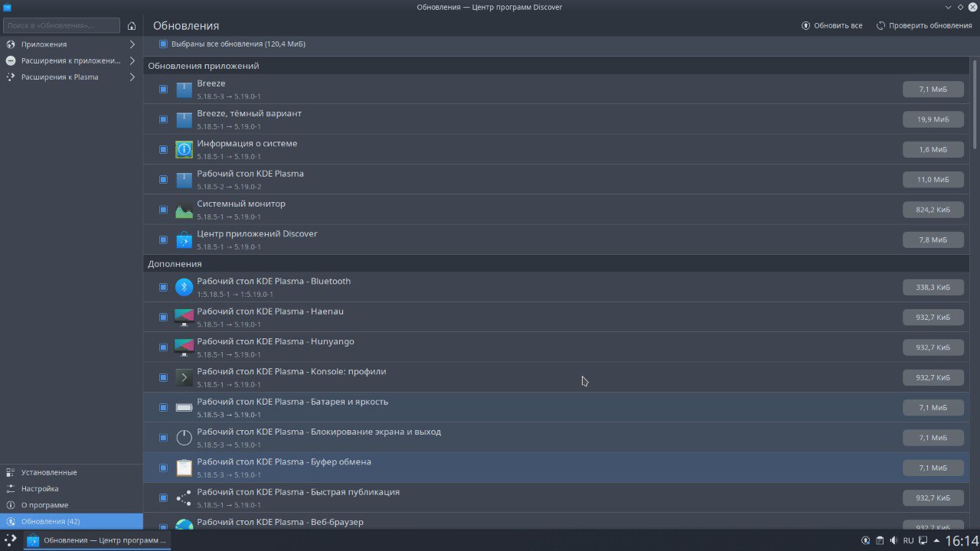Open Настройка section
Viewport: 980px width, 551px height.
(x=71, y=488)
